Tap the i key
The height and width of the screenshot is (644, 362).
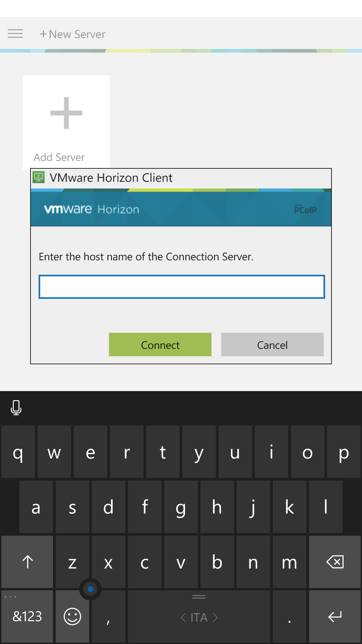(271, 452)
